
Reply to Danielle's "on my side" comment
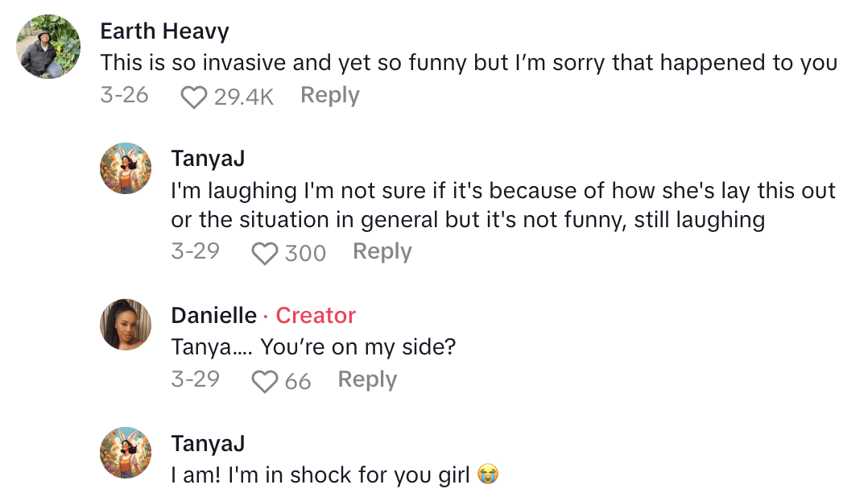tap(367, 379)
